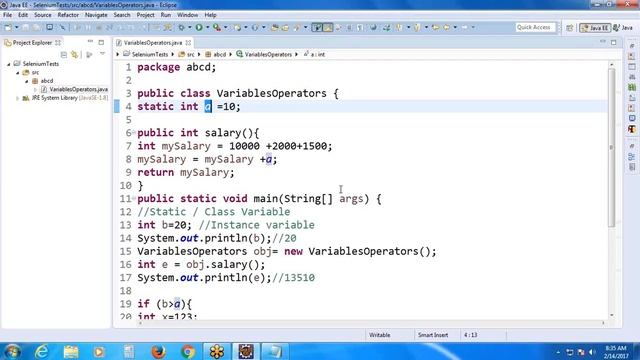
Task: Open the Run menu
Action: pos(165,15)
